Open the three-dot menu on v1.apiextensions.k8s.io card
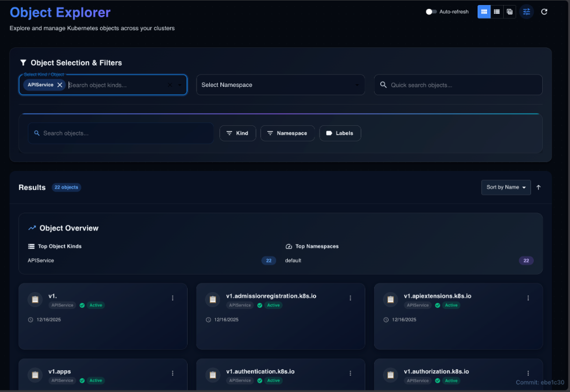Screen dimensions: 570x392 coord(528,298)
